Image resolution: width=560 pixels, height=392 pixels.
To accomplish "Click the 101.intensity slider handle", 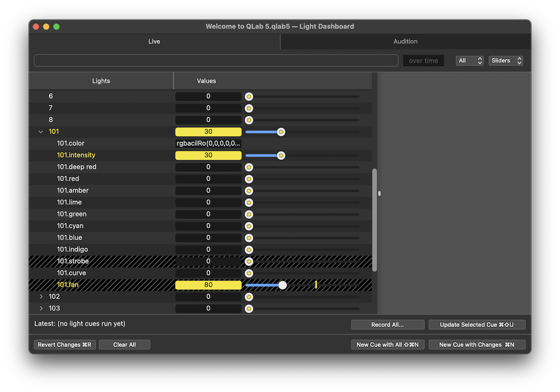I will 281,155.
